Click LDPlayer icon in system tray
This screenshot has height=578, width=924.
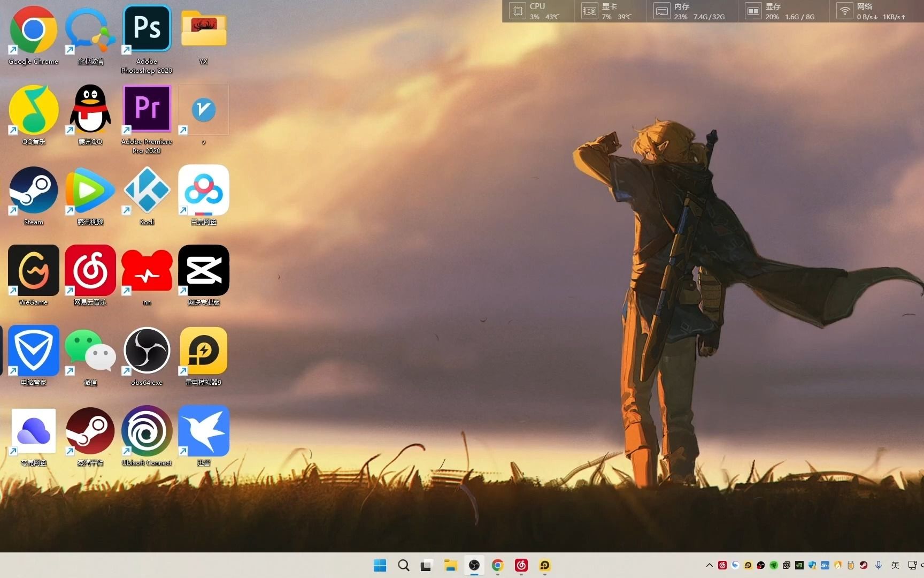[748, 565]
